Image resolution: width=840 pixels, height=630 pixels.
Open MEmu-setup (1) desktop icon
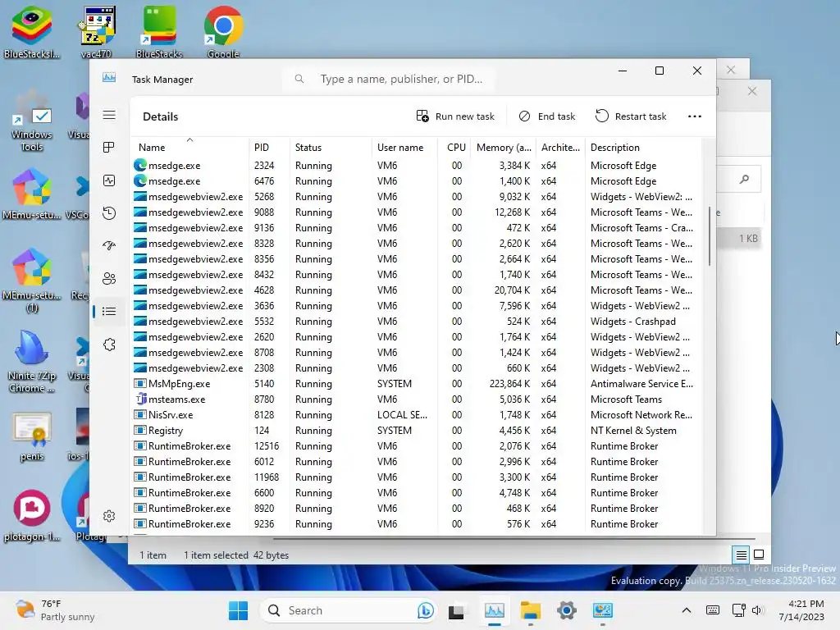32,281
